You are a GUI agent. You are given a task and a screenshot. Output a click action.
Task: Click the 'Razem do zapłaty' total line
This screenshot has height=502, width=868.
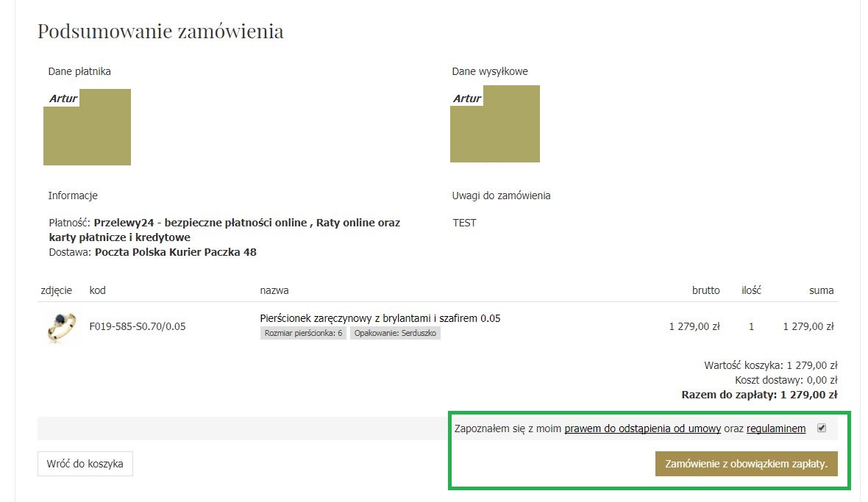(759, 395)
